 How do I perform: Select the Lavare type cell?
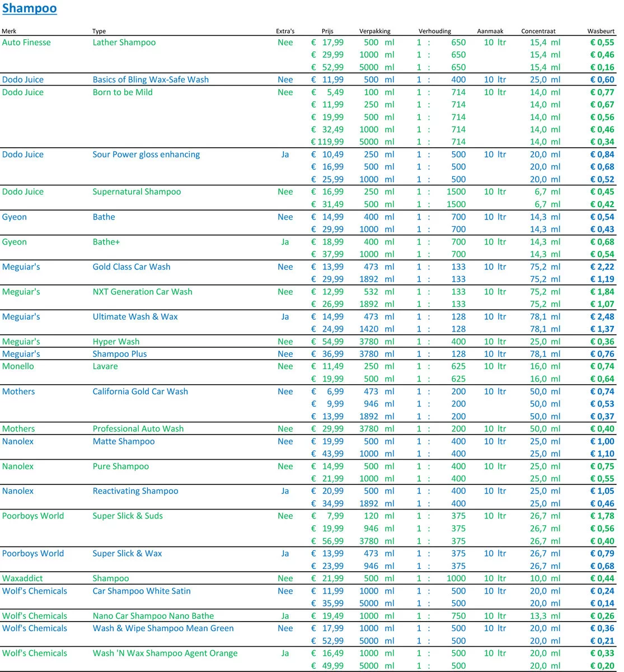click(105, 366)
